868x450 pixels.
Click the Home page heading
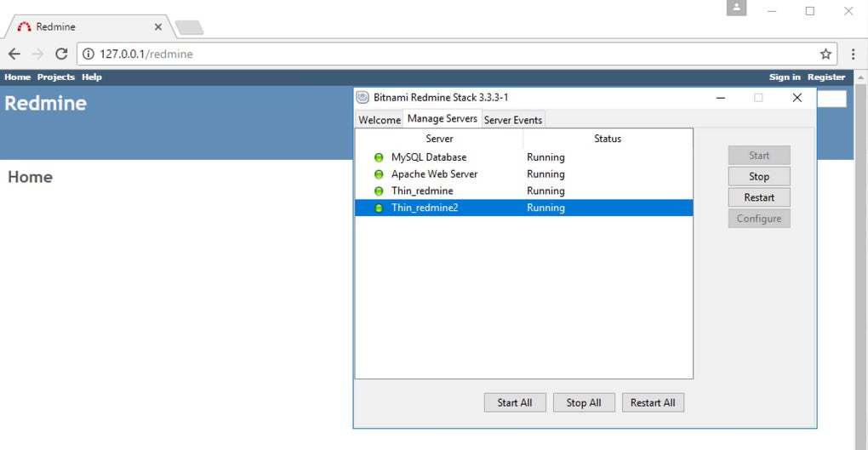click(x=31, y=177)
